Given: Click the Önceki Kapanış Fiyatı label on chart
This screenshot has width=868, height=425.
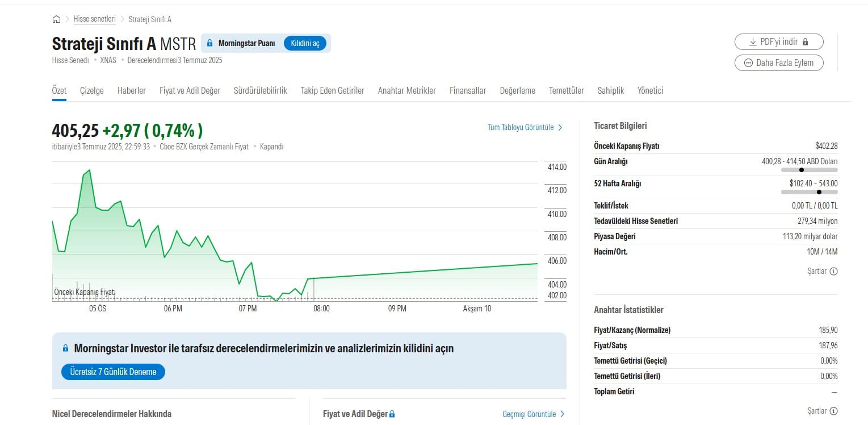Looking at the screenshot, I should click(85, 292).
